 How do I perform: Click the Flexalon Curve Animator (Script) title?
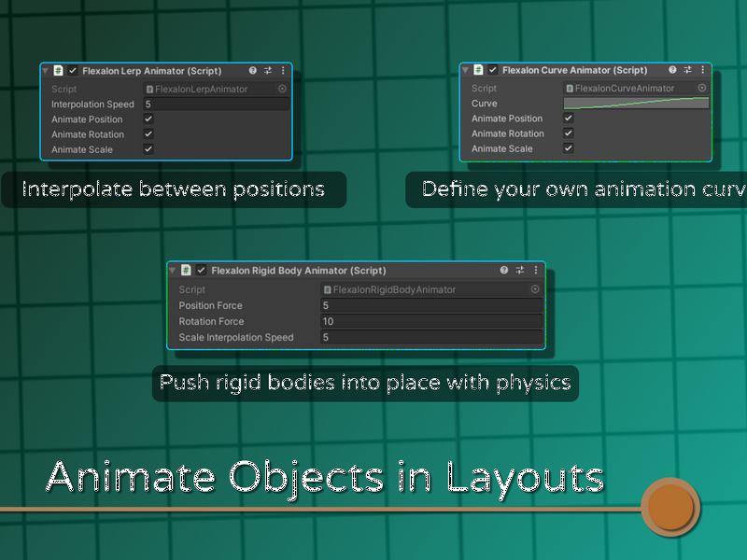click(x=574, y=69)
